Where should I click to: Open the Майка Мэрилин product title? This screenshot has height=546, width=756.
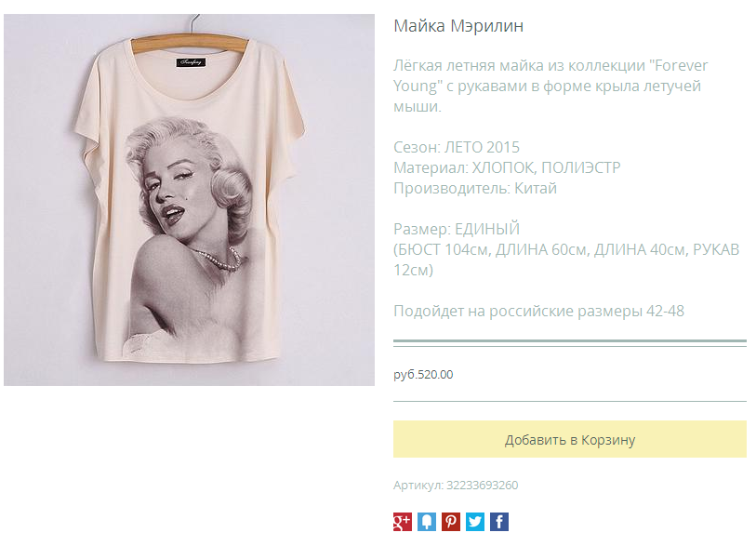coord(458,25)
